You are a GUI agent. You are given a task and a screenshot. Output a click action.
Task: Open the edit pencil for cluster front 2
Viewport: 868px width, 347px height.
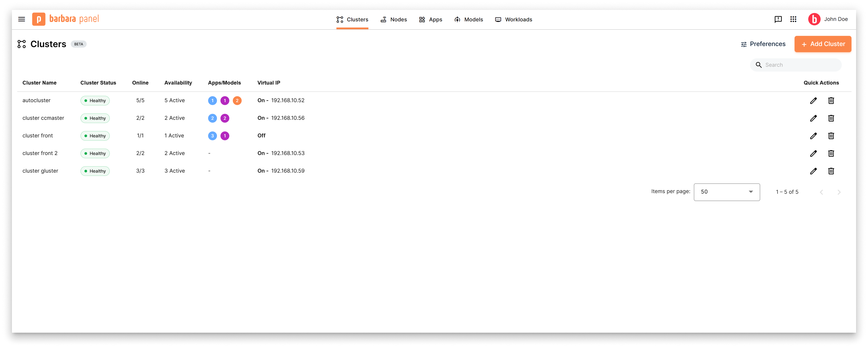tap(814, 153)
